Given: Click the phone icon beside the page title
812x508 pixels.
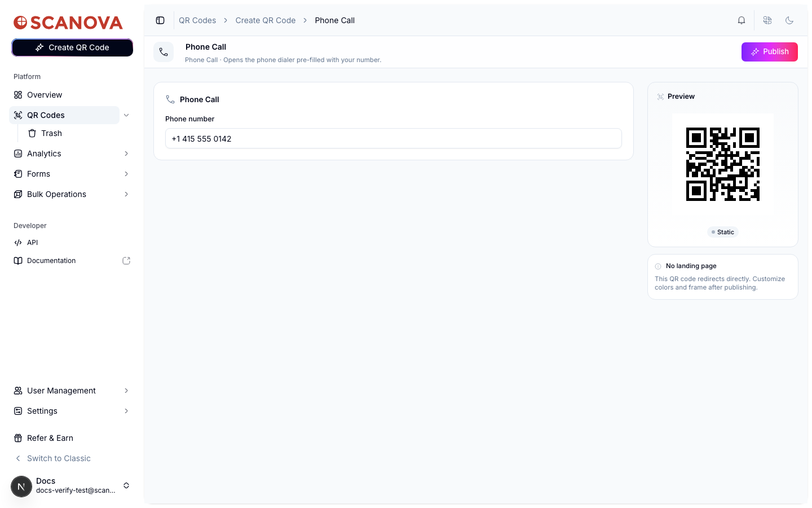Looking at the screenshot, I should pos(164,52).
